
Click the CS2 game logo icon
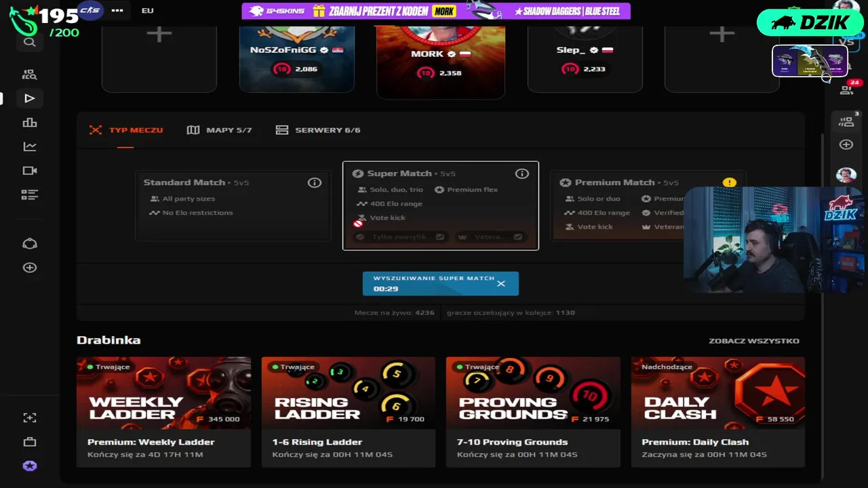(x=90, y=10)
